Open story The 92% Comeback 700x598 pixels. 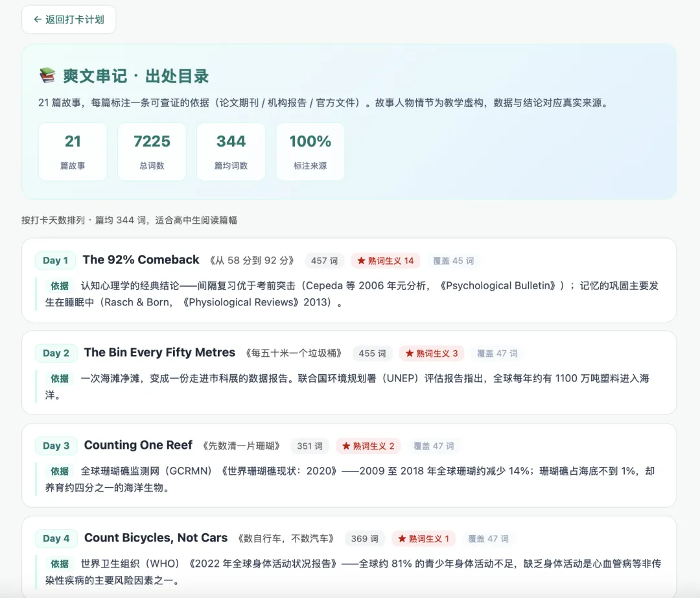[141, 260]
